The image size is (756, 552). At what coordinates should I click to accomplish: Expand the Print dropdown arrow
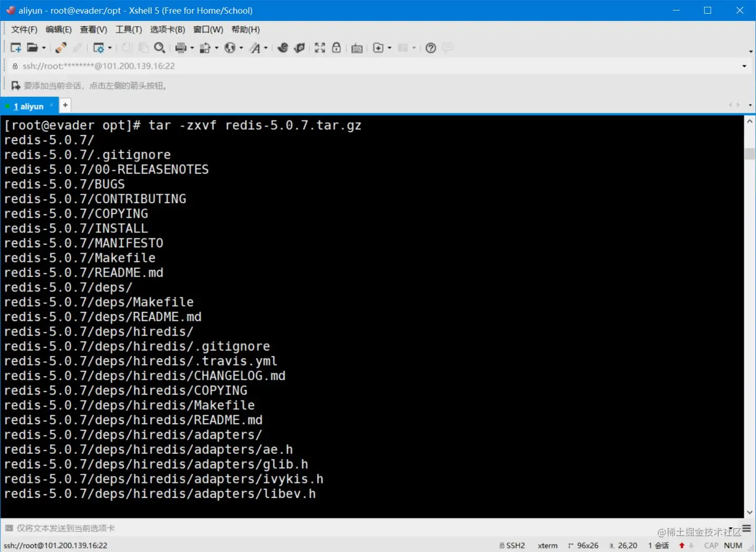click(192, 48)
